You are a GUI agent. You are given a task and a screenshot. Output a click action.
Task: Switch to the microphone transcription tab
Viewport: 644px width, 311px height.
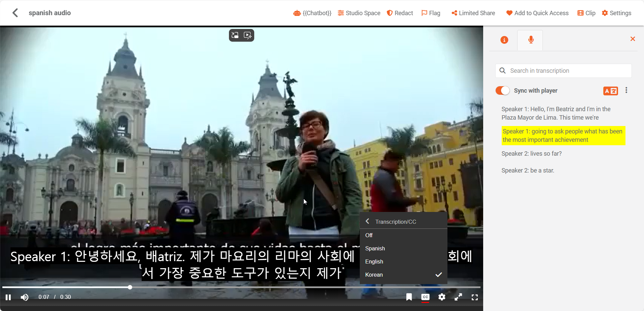point(531,40)
